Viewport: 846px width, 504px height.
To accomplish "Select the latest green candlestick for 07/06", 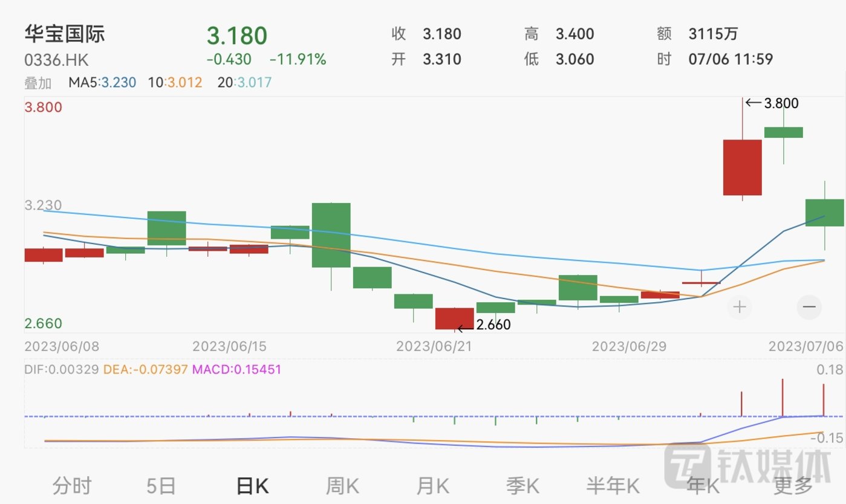I will pyautogui.click(x=825, y=213).
